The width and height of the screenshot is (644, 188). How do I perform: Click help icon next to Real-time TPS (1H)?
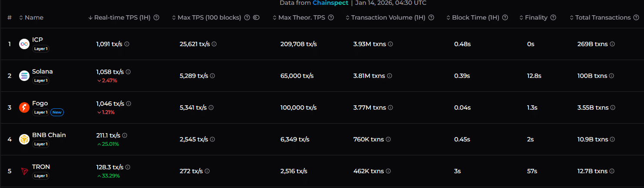(x=156, y=18)
